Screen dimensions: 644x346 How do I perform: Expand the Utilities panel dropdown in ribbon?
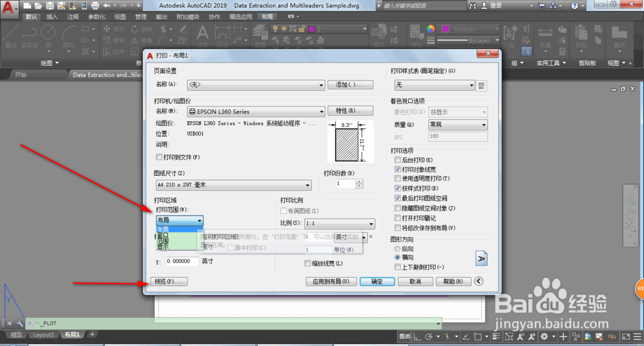click(552, 63)
